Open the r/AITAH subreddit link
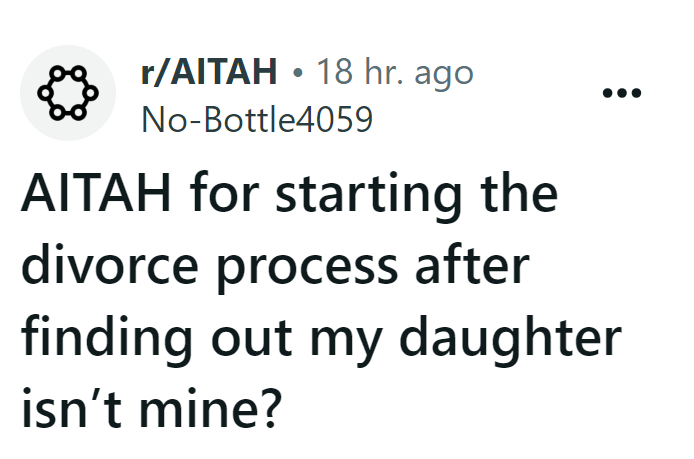Viewport: 694px width, 459px height. point(210,72)
